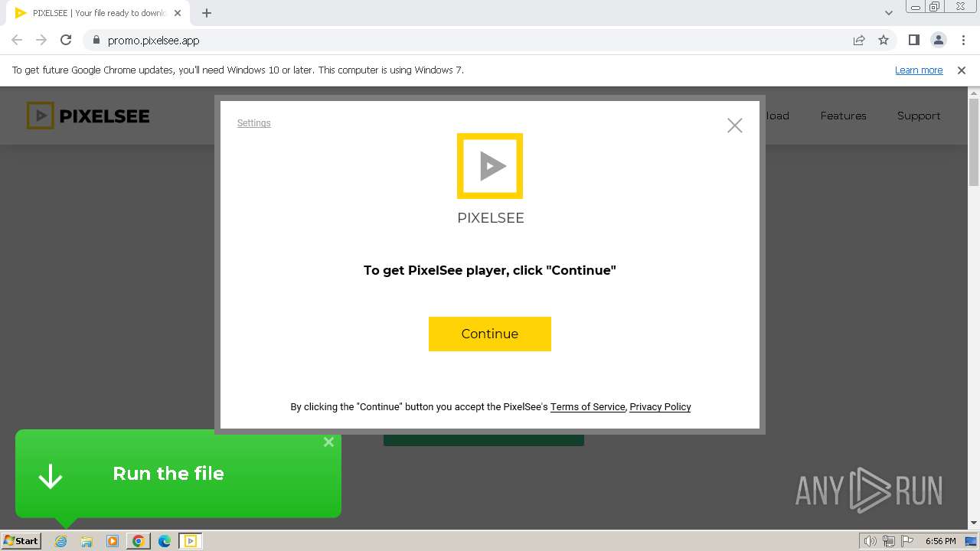Click the show desktop monitor icon
This screenshot has height=551, width=980.
tap(971, 541)
